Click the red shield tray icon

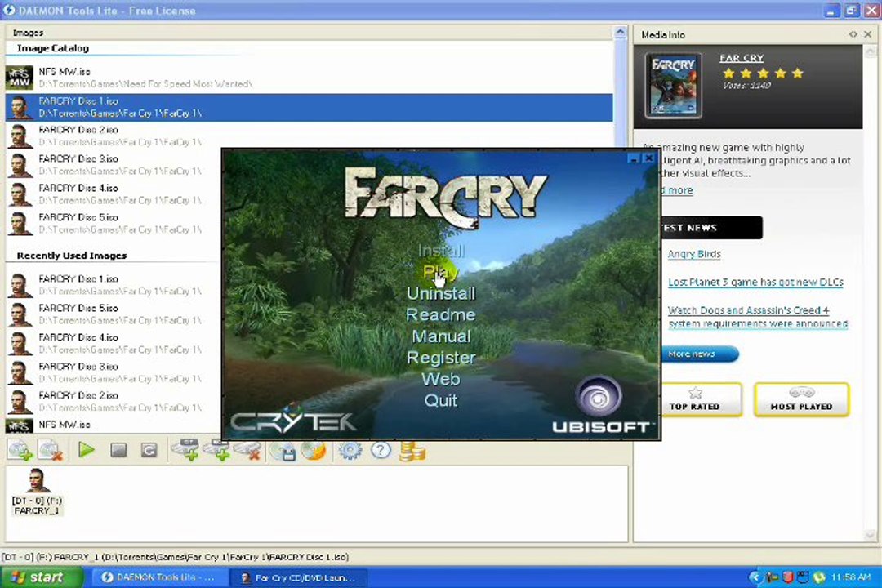[788, 577]
